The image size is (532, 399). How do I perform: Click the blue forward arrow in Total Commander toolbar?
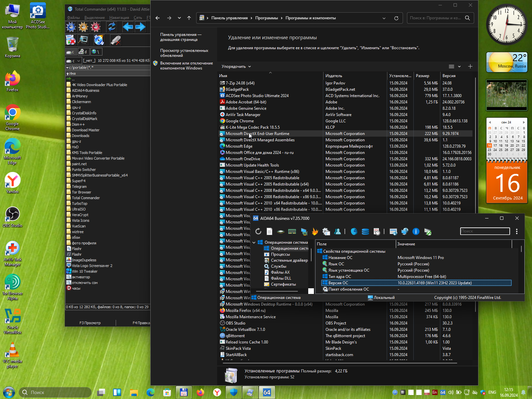140,27
